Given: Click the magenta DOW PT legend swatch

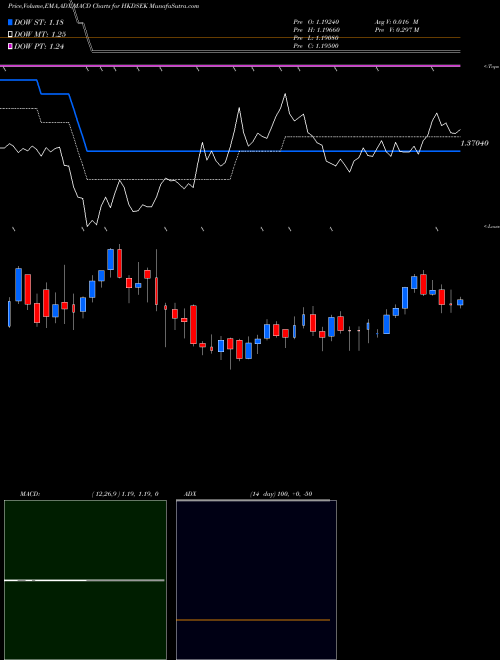Looking at the screenshot, I should tap(11, 46).
